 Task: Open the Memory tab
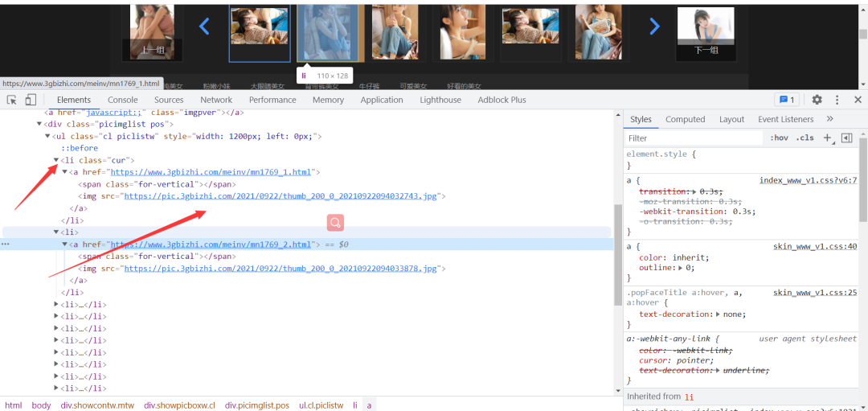click(328, 100)
